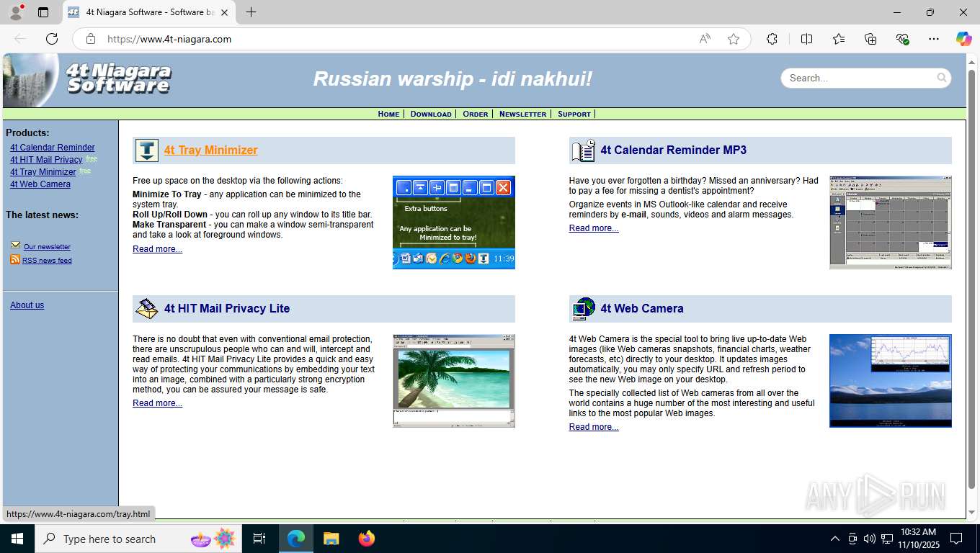Image resolution: width=980 pixels, height=553 pixels.
Task: Click the 4t Calendar Reminder MP3 heading
Action: [x=674, y=150]
